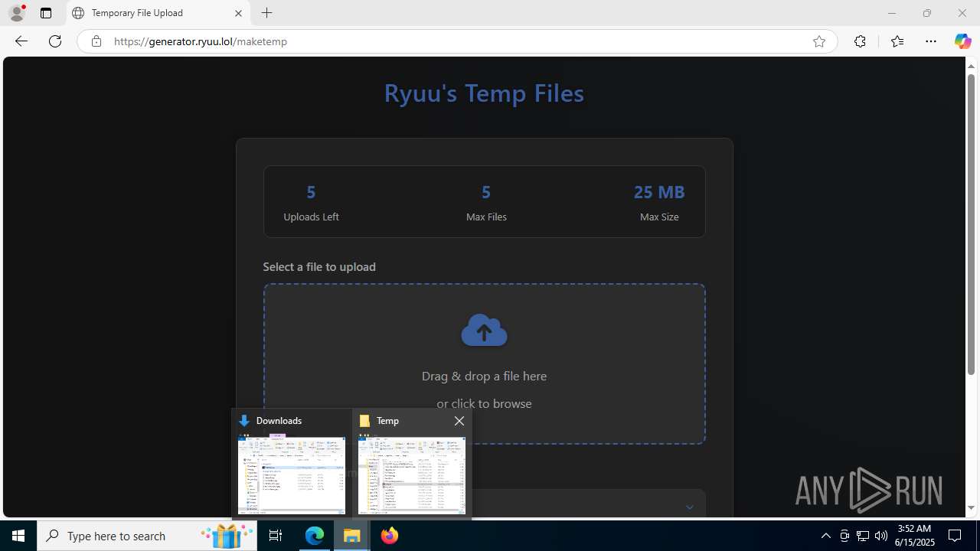Click the Meet Now camera tray icon

pos(844,536)
